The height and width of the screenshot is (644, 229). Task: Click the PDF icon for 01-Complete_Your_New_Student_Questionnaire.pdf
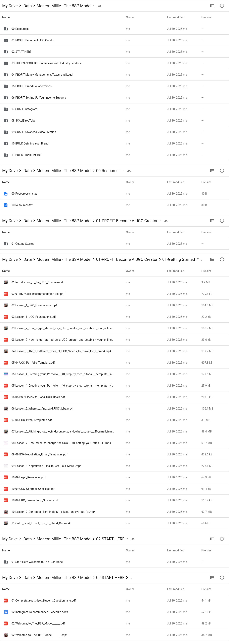click(6, 601)
